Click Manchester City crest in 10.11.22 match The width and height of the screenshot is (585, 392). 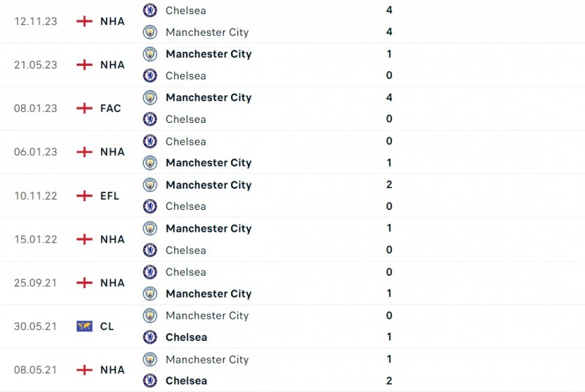coord(150,185)
